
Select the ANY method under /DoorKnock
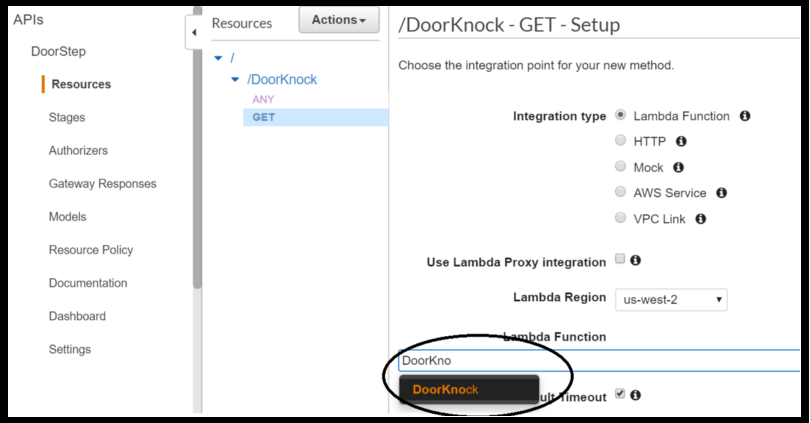click(263, 99)
